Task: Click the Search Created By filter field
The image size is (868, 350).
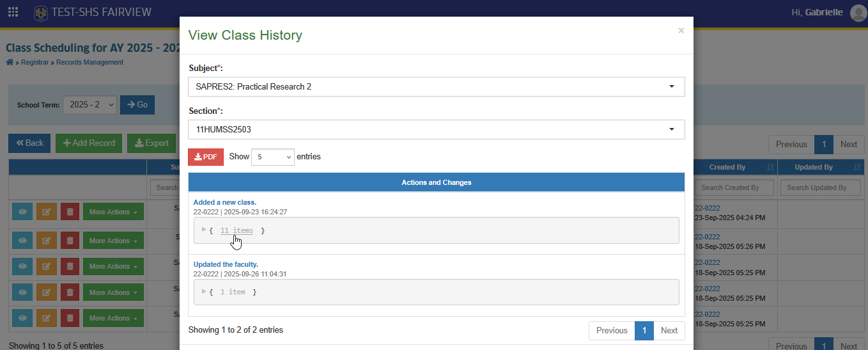Action: click(734, 187)
